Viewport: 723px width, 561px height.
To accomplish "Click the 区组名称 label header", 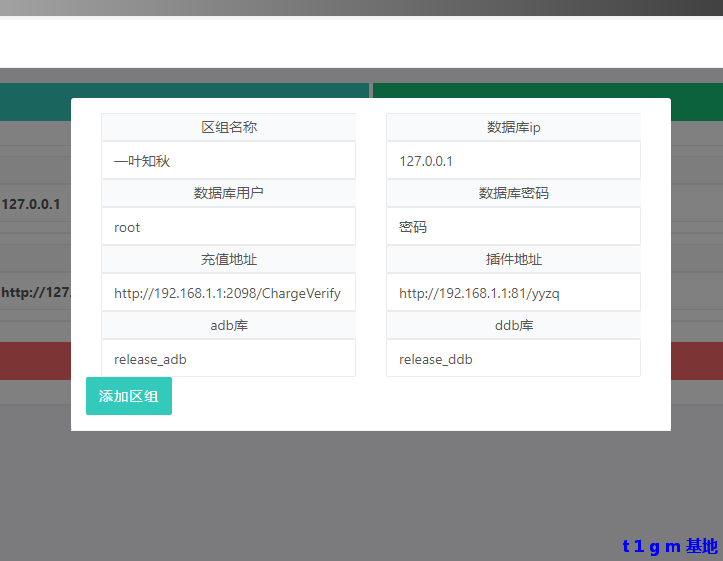I will point(229,127).
